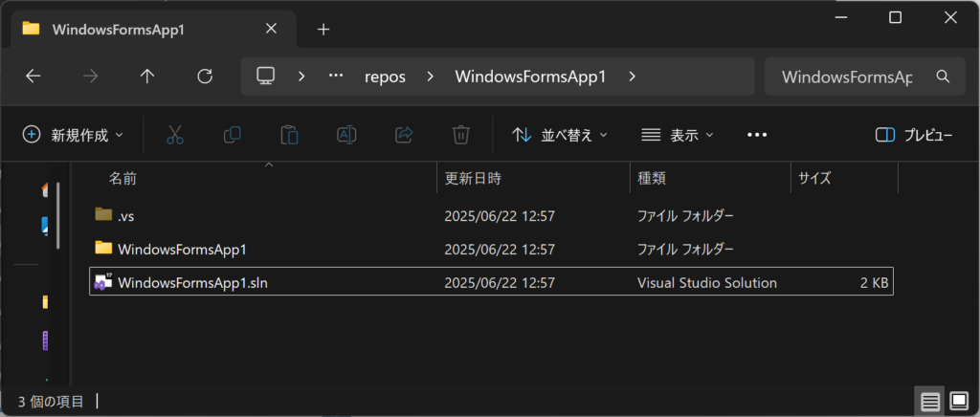Screen dimensions: 980x417
Task: Expand chevron after the PC icon
Action: point(301,77)
